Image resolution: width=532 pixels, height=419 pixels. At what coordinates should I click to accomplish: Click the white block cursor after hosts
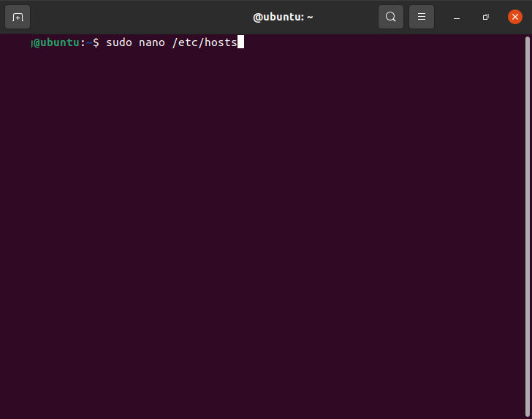[x=240, y=42]
